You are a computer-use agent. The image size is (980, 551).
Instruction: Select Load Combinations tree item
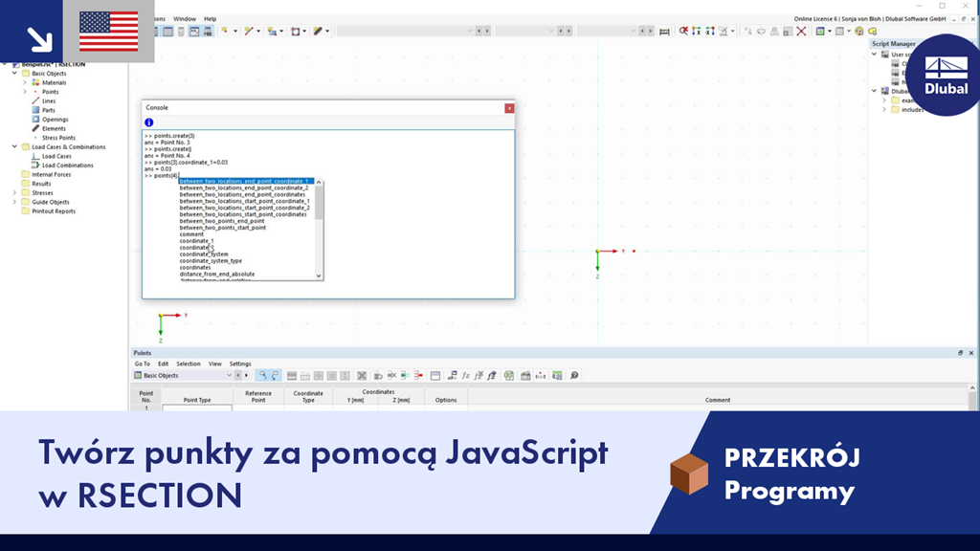[67, 165]
